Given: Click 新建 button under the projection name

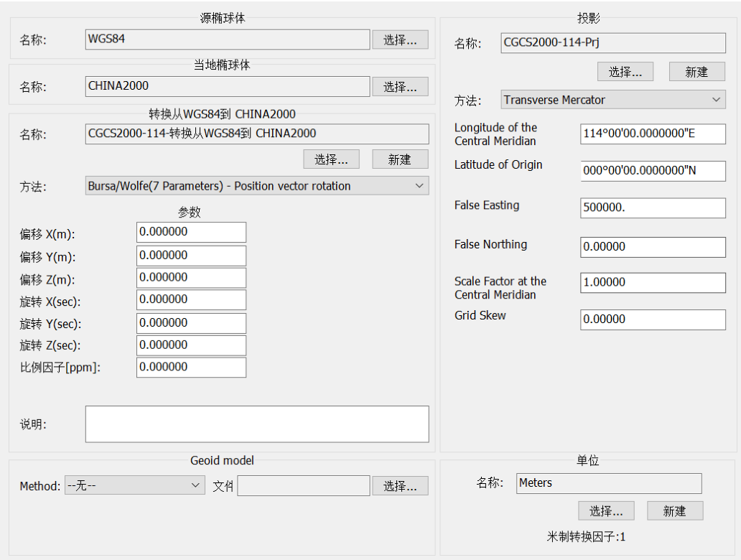Looking at the screenshot, I should tap(696, 72).
